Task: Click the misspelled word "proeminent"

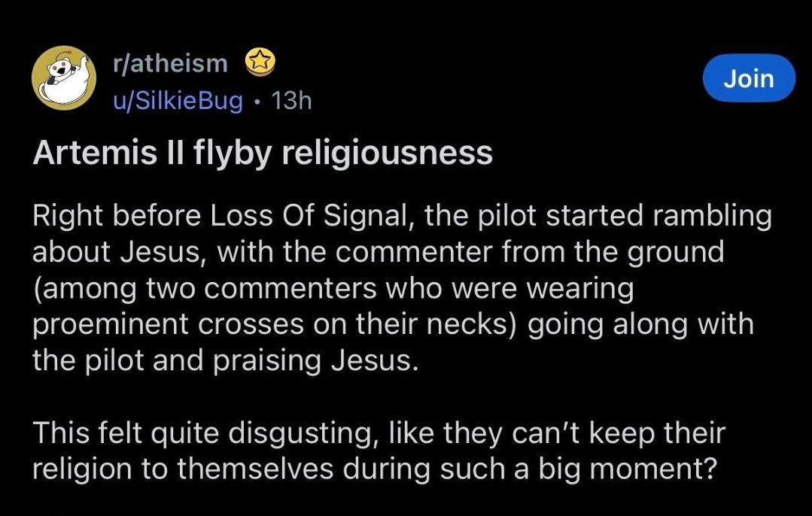Action: pos(105,324)
